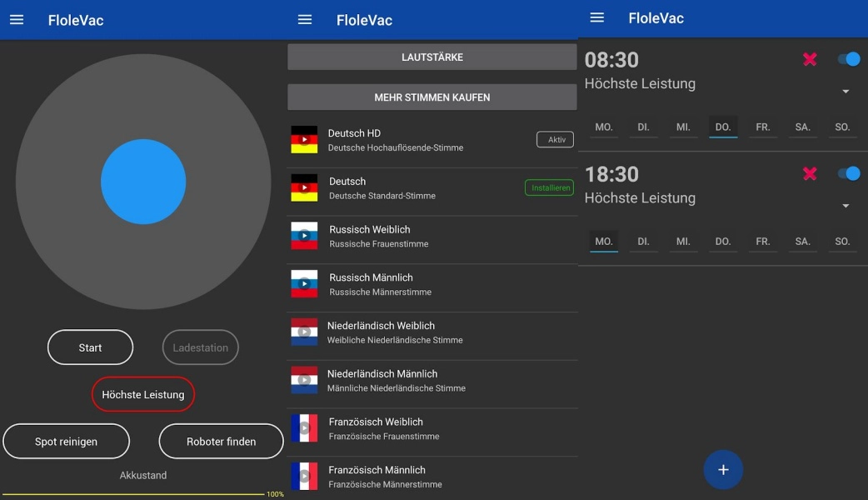Toggle FR. for the 18:30 schedule
The width and height of the screenshot is (868, 500).
point(763,242)
